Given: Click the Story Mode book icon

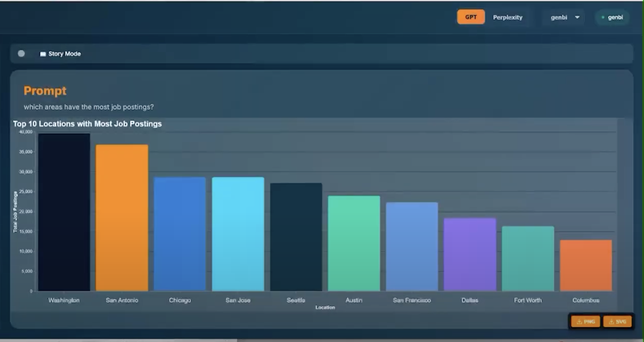Looking at the screenshot, I should (42, 54).
